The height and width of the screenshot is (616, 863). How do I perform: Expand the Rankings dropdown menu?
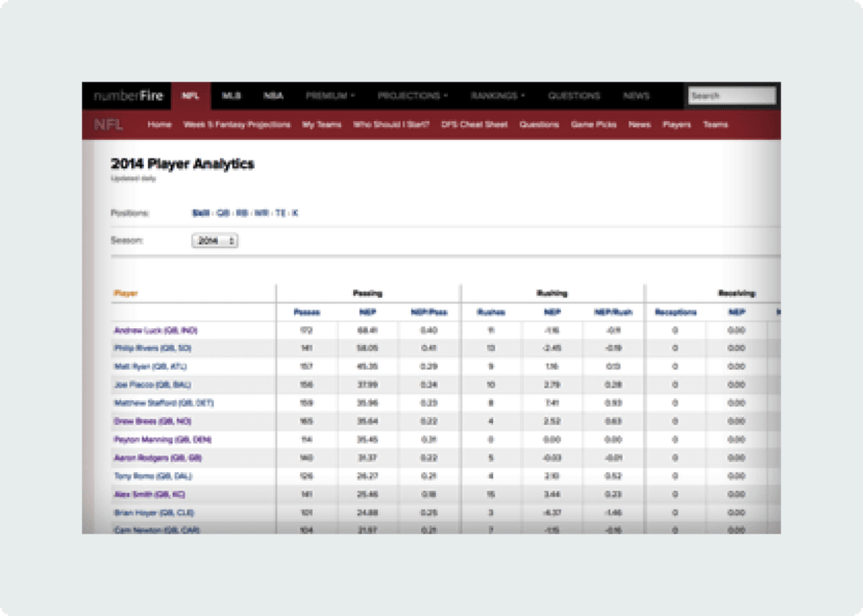click(x=498, y=96)
